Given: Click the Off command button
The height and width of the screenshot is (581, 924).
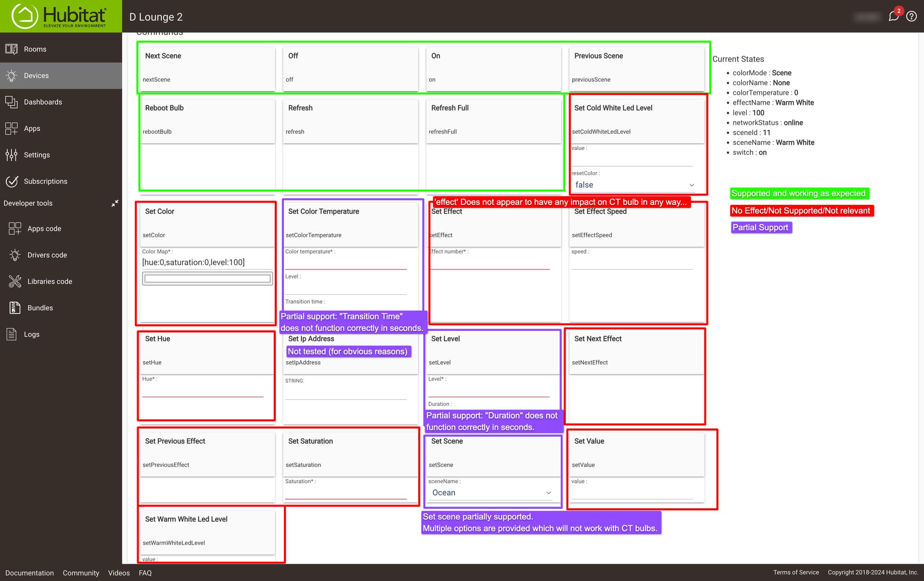Looking at the screenshot, I should pos(350,68).
